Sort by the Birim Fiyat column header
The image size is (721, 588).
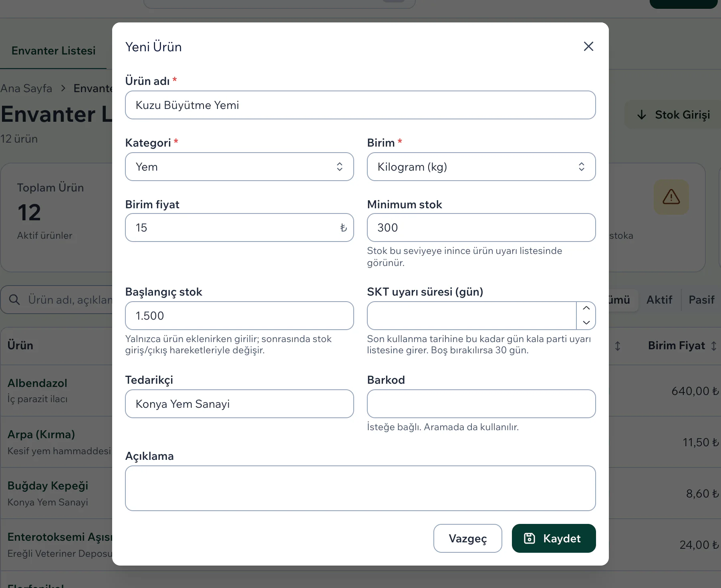pyautogui.click(x=682, y=346)
